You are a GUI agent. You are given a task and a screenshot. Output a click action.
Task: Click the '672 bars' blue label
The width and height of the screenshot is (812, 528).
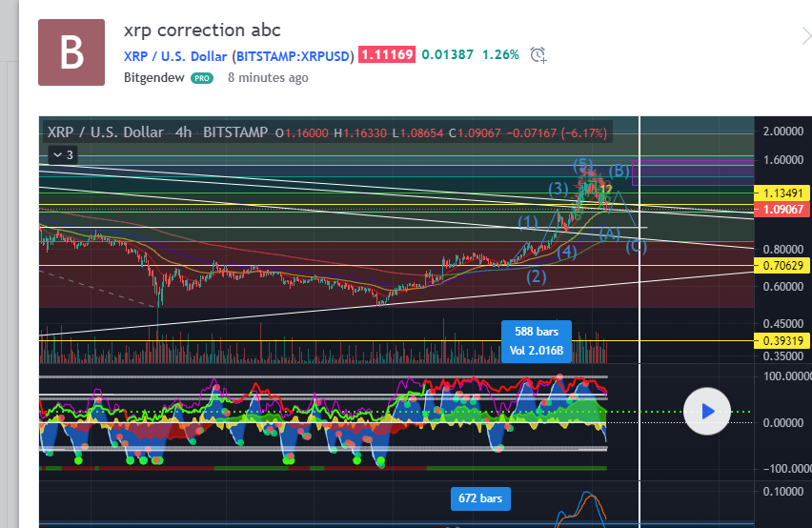[481, 498]
